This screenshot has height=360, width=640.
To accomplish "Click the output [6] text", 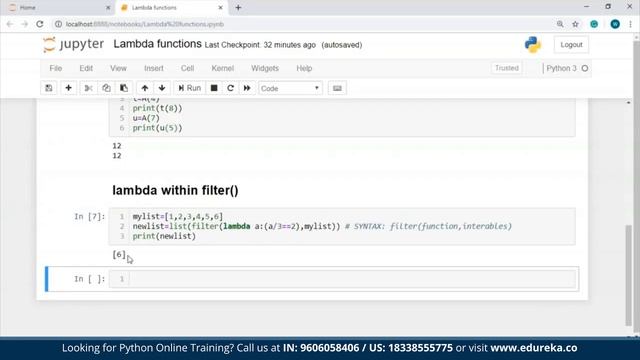I will tap(119, 255).
